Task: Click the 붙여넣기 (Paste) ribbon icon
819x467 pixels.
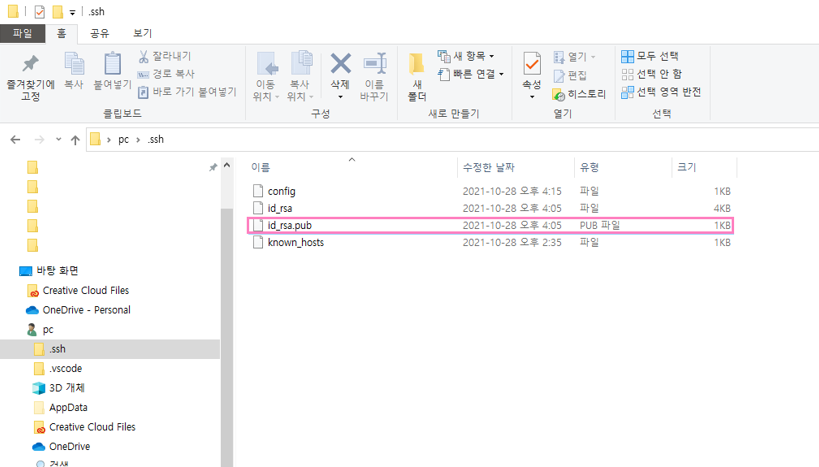Action: point(113,73)
